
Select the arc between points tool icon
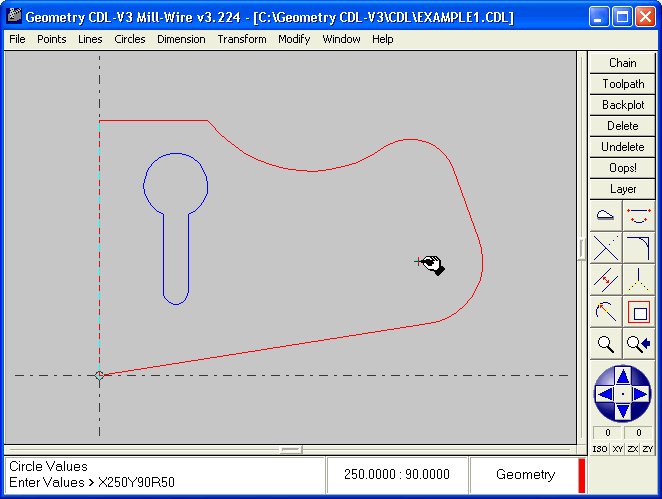pos(638,216)
